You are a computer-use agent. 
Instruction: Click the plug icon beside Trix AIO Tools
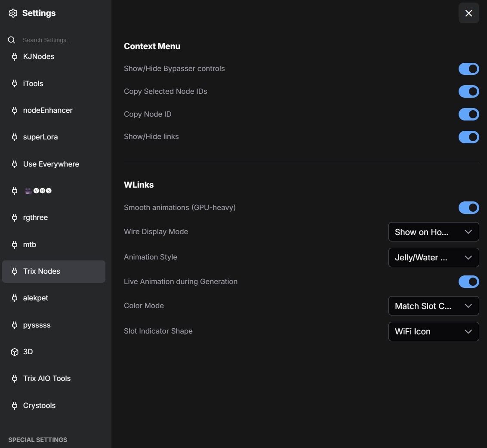coord(14,378)
